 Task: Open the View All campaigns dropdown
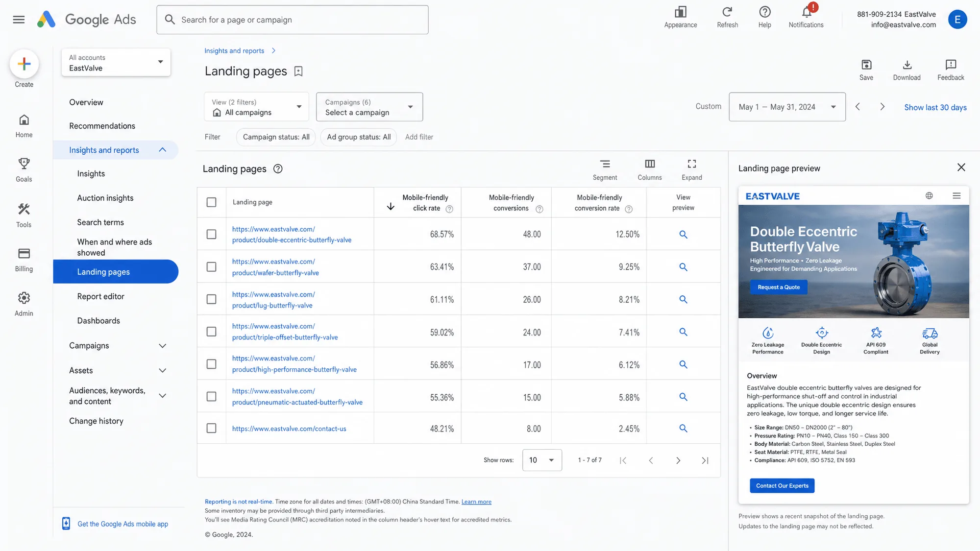pyautogui.click(x=256, y=107)
